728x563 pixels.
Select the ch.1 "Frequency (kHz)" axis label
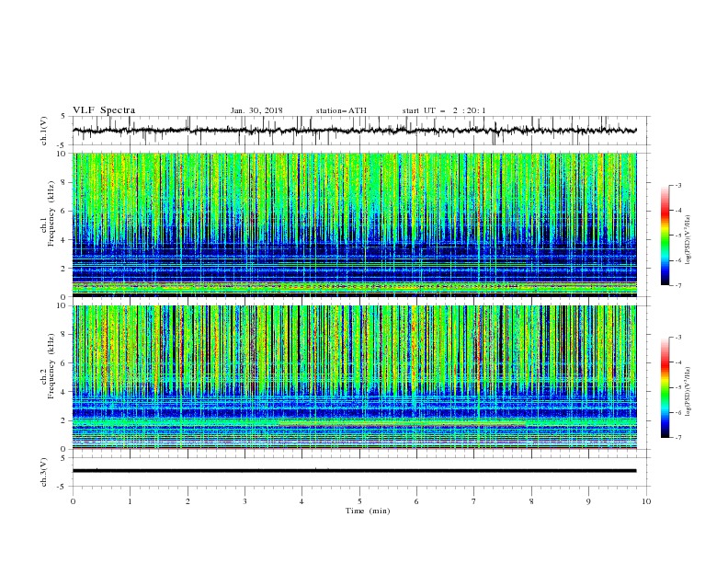51,213
